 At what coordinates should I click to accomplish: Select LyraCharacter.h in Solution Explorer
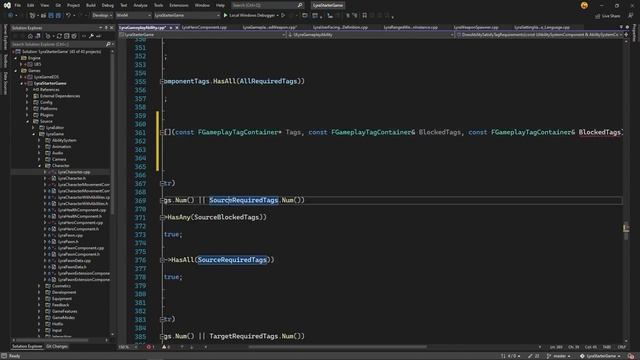[x=71, y=178]
